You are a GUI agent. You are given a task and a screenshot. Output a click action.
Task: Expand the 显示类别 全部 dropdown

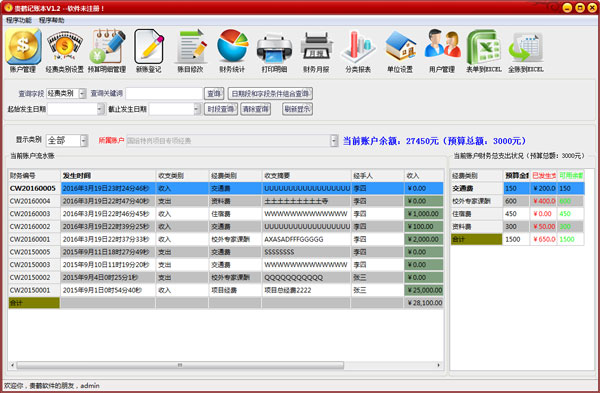84,140
